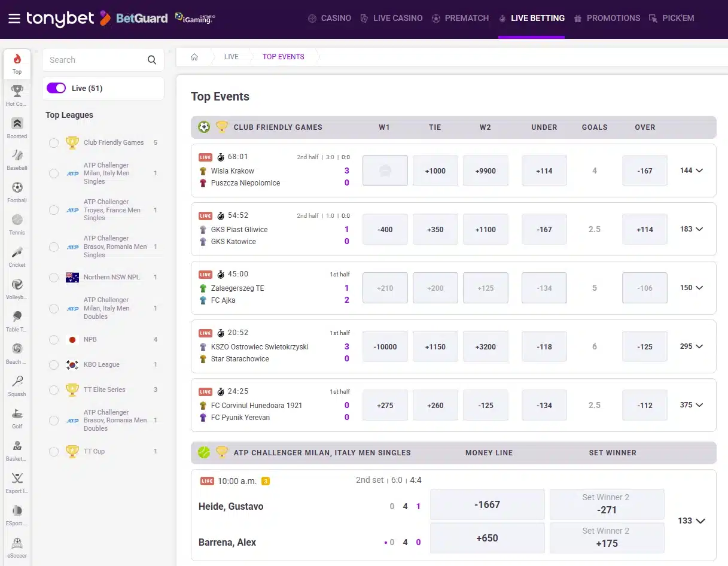Open Puszcza Niepolomice team name
728x566 pixels.
245,183
